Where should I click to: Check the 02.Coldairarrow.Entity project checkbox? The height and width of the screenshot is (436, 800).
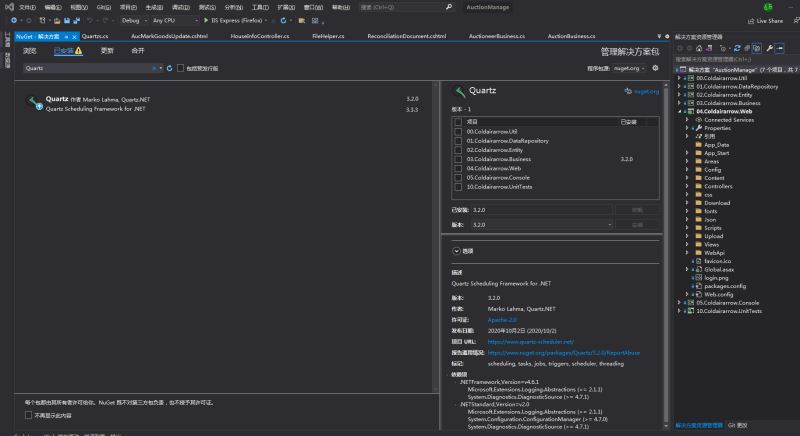458,150
